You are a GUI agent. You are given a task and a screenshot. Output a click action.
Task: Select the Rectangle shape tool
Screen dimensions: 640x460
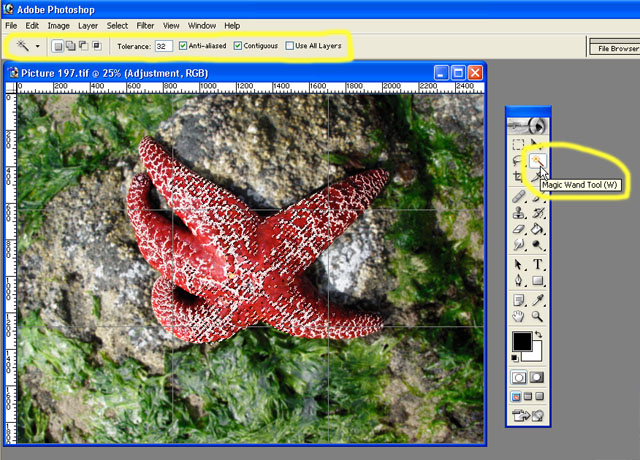[x=538, y=281]
